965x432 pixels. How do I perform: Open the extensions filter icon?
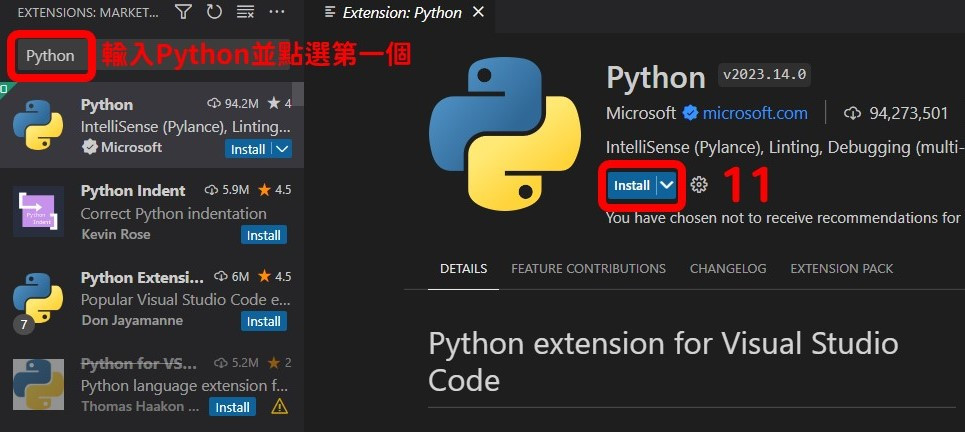coord(183,11)
